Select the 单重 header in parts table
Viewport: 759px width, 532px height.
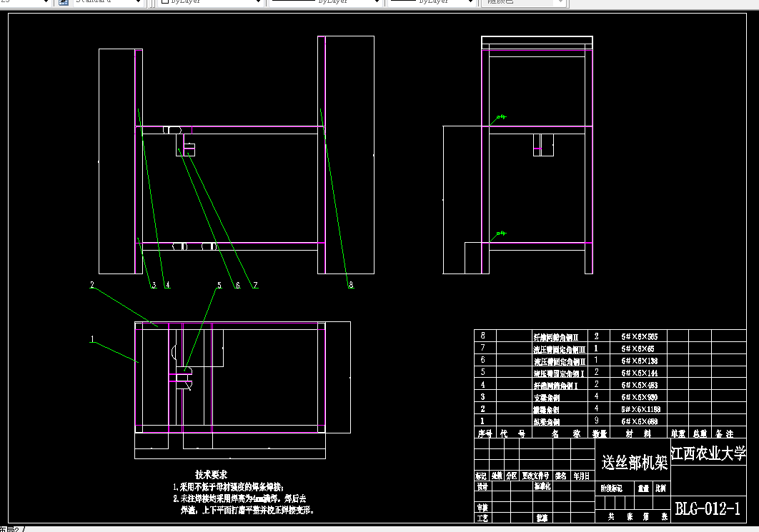coord(678,433)
